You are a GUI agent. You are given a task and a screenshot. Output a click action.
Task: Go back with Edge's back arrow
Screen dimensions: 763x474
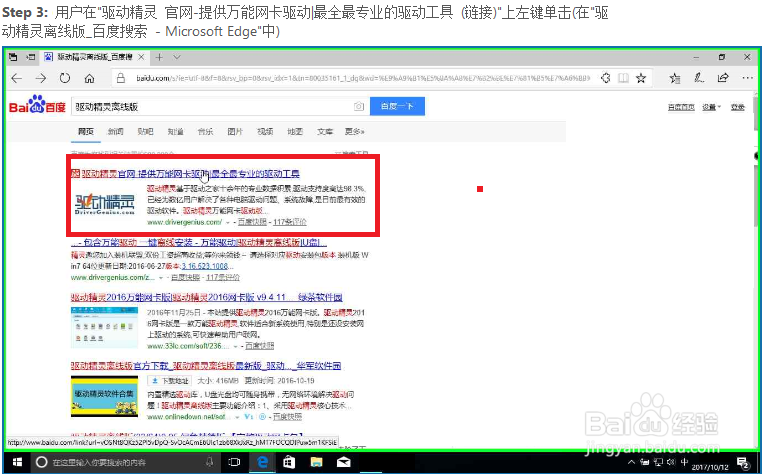17,78
